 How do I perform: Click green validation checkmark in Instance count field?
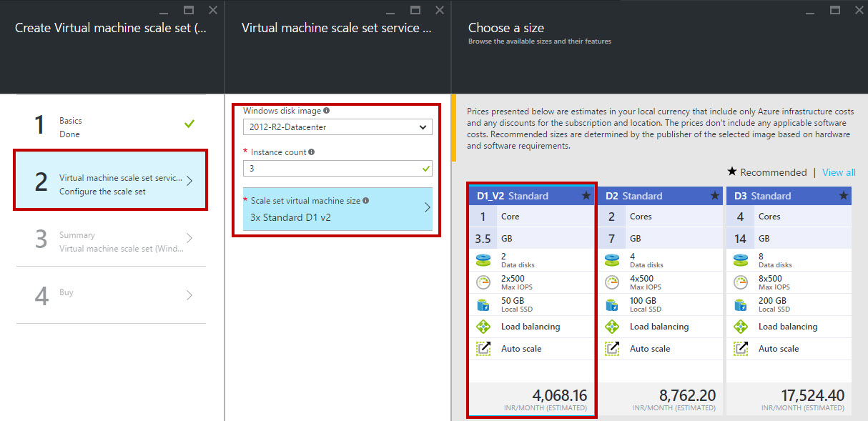tap(426, 169)
